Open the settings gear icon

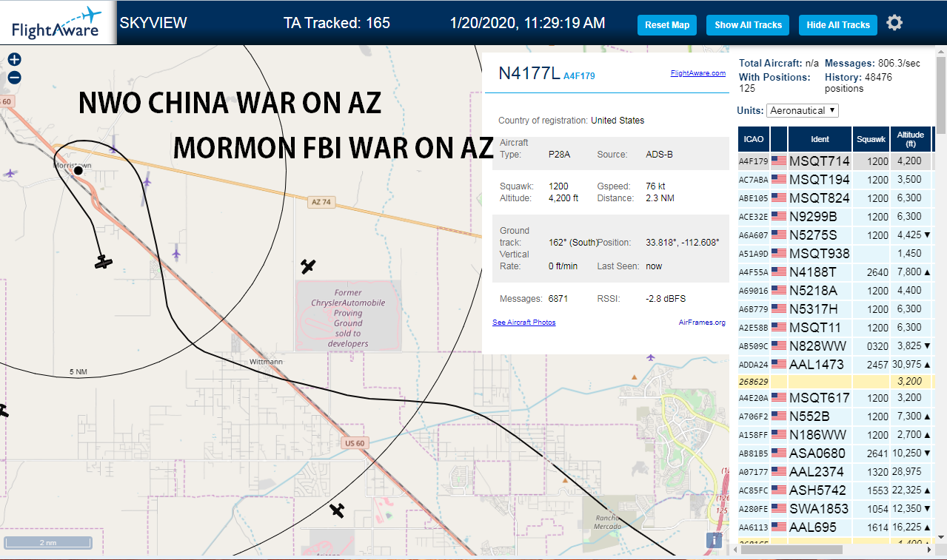pyautogui.click(x=894, y=24)
